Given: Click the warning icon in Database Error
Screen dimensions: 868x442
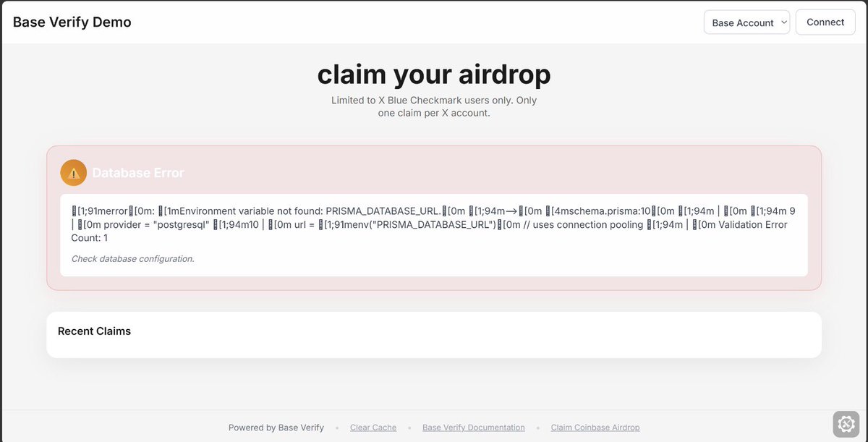Looking at the screenshot, I should click(74, 173).
